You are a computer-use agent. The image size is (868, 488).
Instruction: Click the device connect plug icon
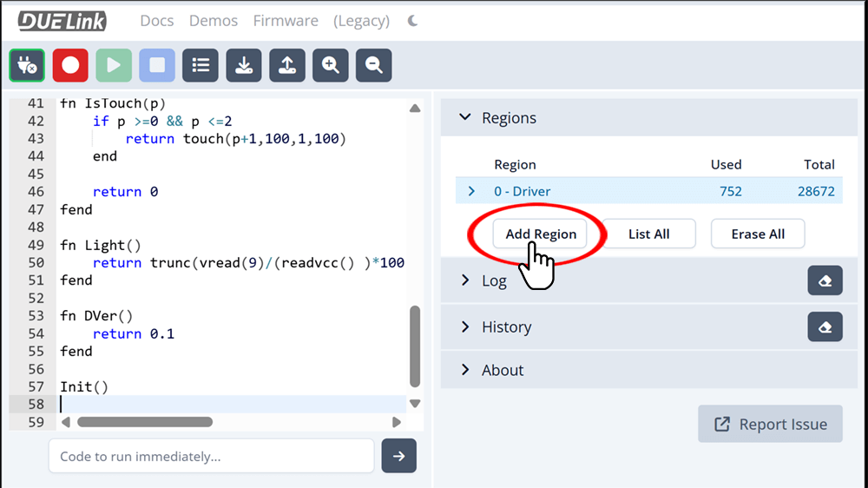point(27,65)
